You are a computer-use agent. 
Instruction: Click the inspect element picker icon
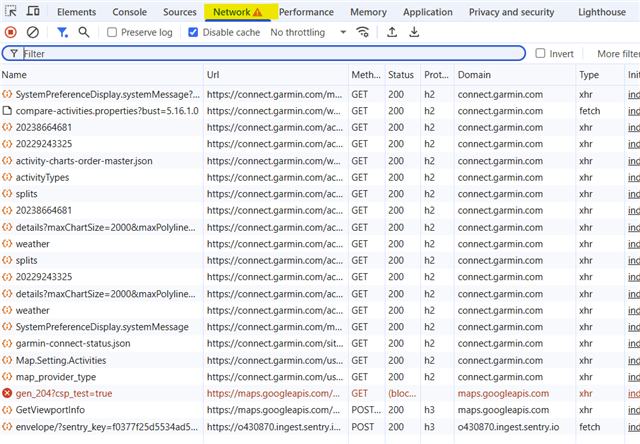10,12
